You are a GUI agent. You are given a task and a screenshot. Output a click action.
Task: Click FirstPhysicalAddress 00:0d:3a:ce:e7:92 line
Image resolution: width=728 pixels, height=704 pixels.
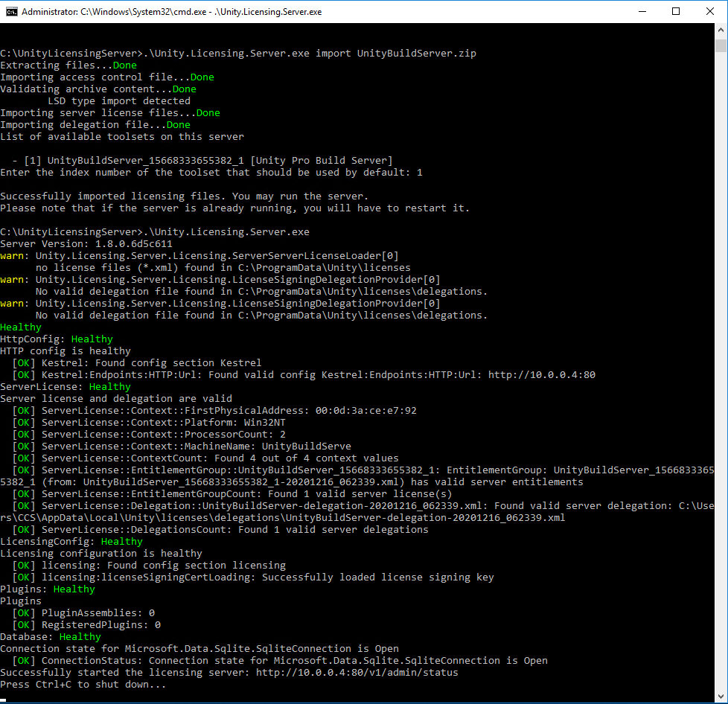click(214, 411)
